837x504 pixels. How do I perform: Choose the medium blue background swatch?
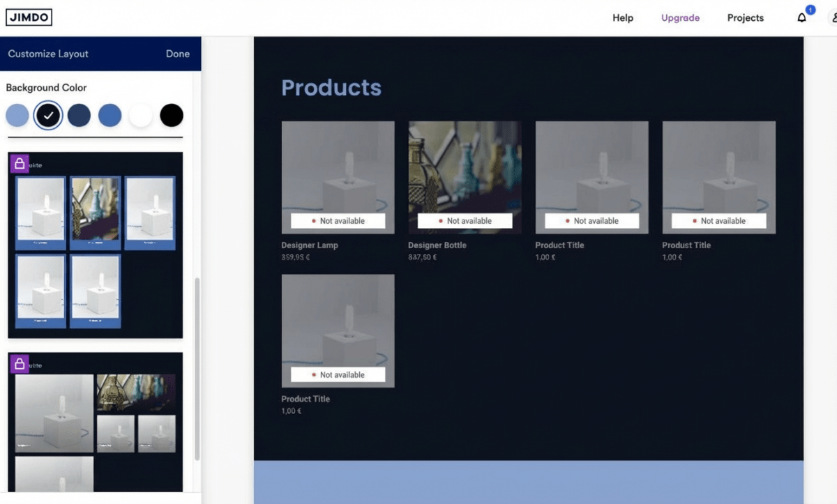pos(110,116)
